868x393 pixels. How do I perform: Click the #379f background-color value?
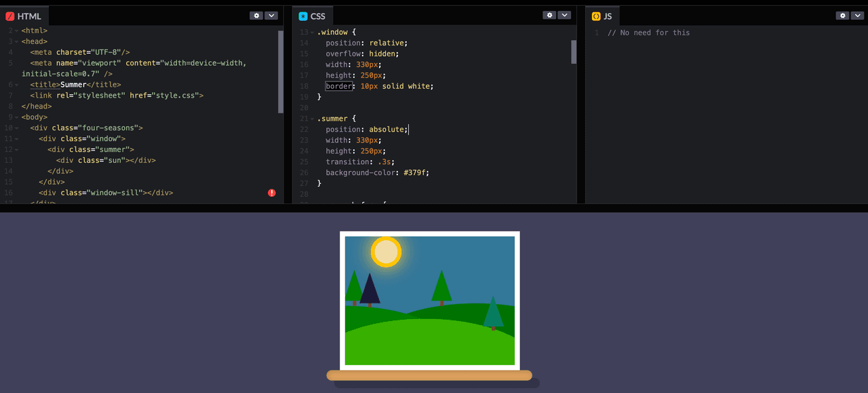pos(416,172)
